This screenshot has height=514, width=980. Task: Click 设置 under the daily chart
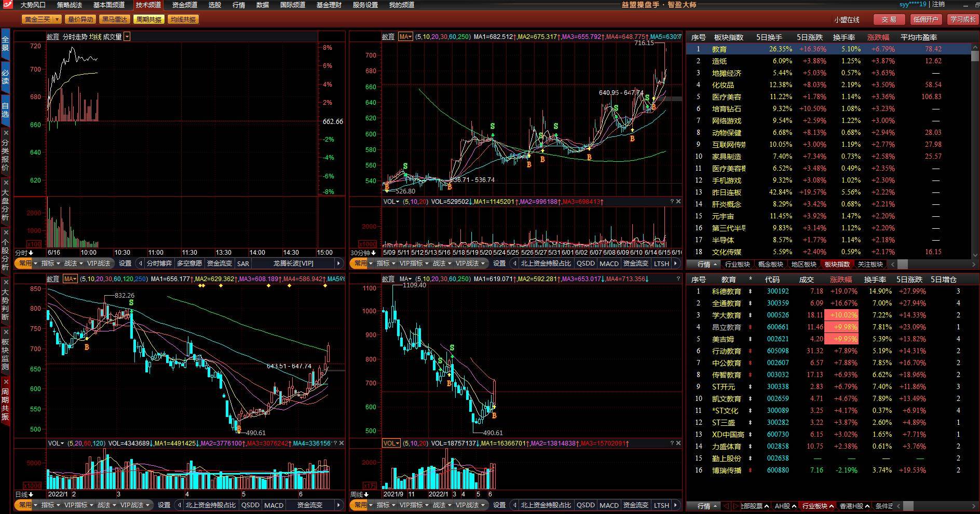click(164, 505)
